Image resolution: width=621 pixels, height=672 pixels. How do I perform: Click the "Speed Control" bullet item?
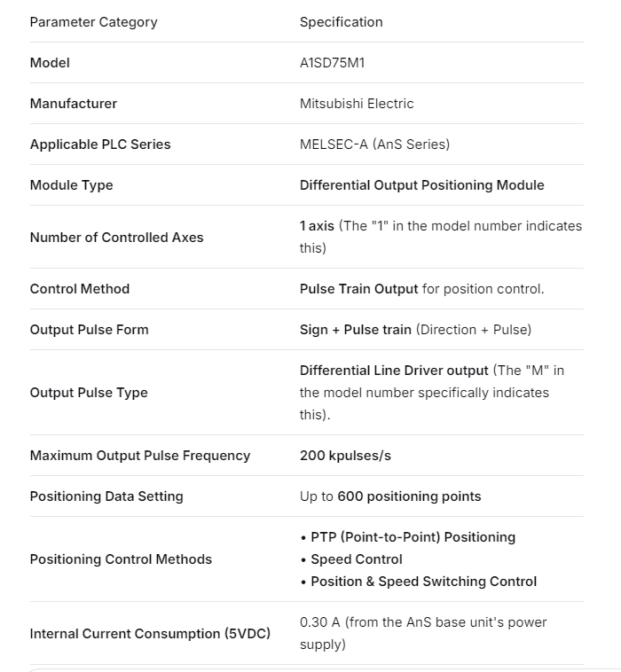pyautogui.click(x=356, y=559)
